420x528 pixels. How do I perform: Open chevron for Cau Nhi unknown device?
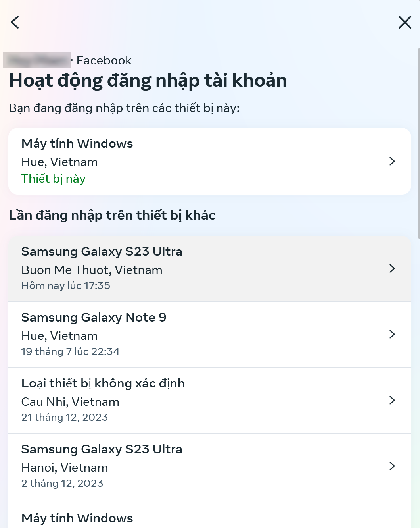click(x=392, y=400)
